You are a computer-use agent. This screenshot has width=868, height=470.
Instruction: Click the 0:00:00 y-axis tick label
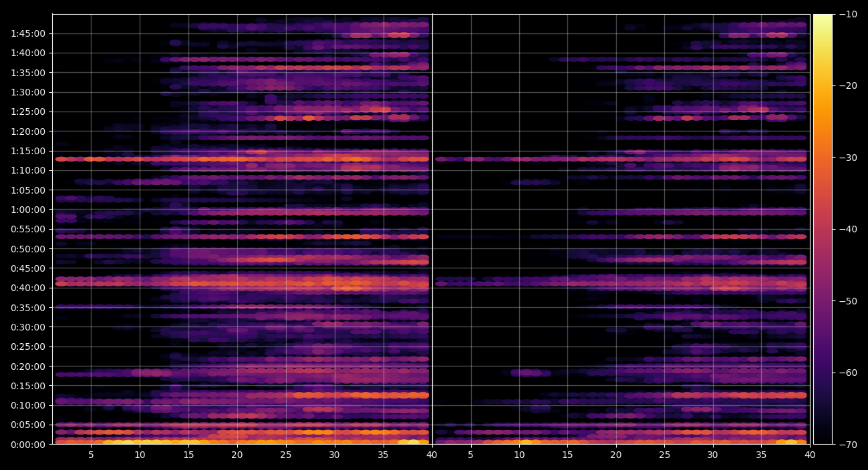tap(28, 445)
